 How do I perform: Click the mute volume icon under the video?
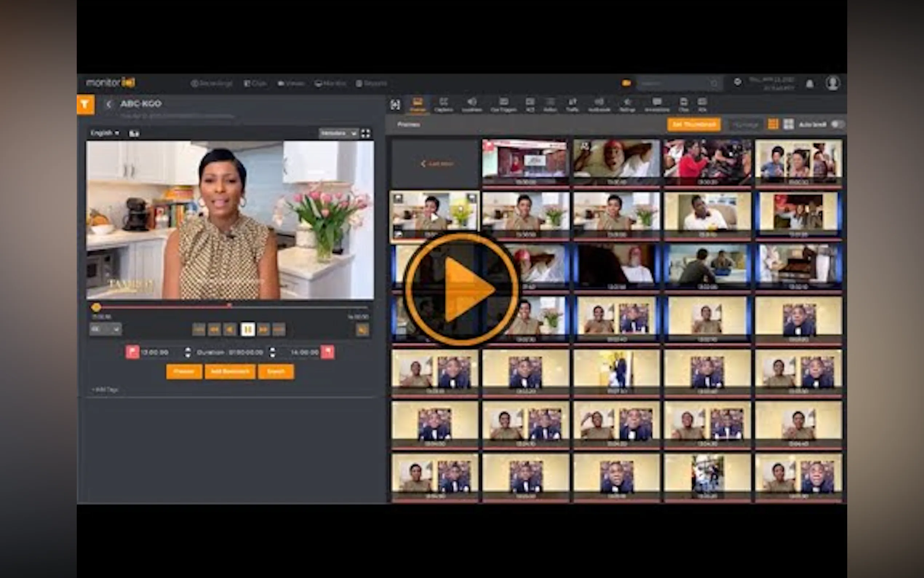coord(362,329)
